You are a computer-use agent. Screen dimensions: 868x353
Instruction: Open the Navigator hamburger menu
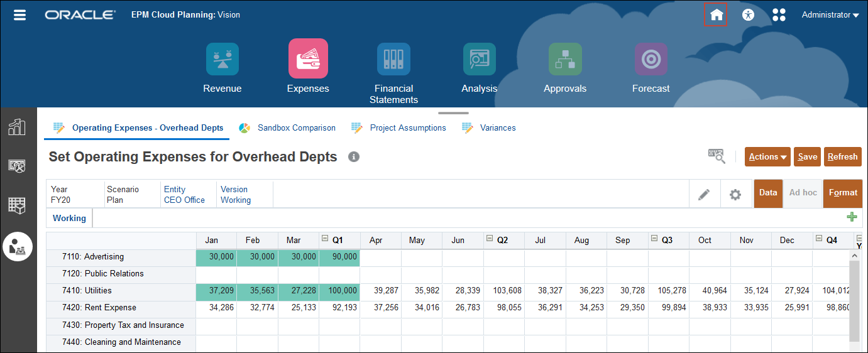click(x=19, y=15)
